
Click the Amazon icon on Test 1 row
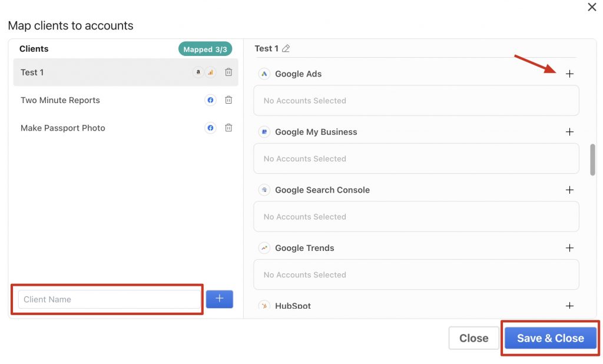point(198,72)
